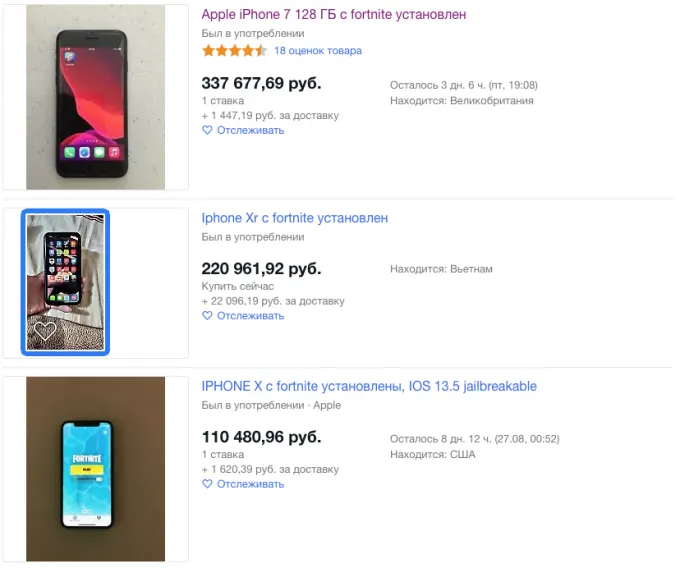View the 18 оценок товара reviews link

tap(318, 50)
